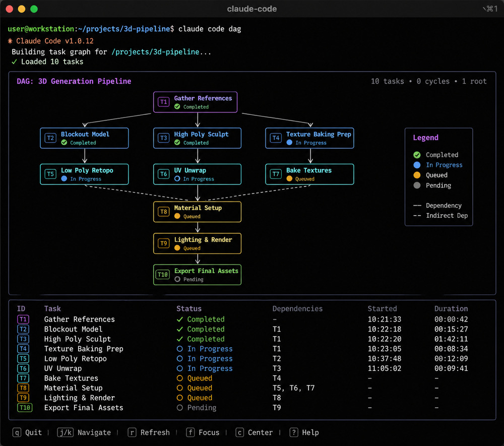Click the Duration column header
Screen dimensions: 504x446
451,308
